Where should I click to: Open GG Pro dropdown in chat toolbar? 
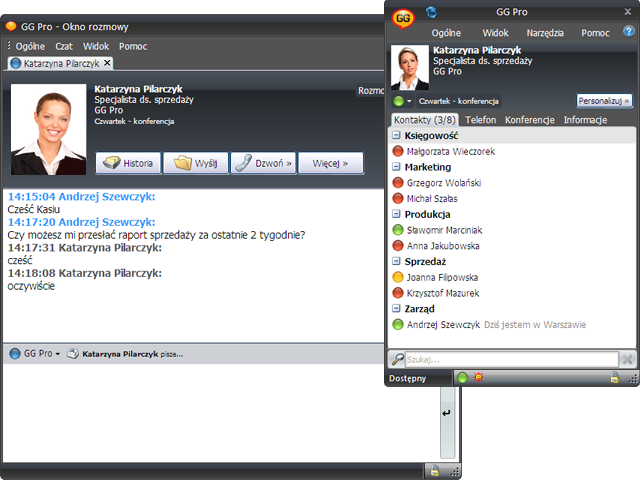pyautogui.click(x=58, y=354)
